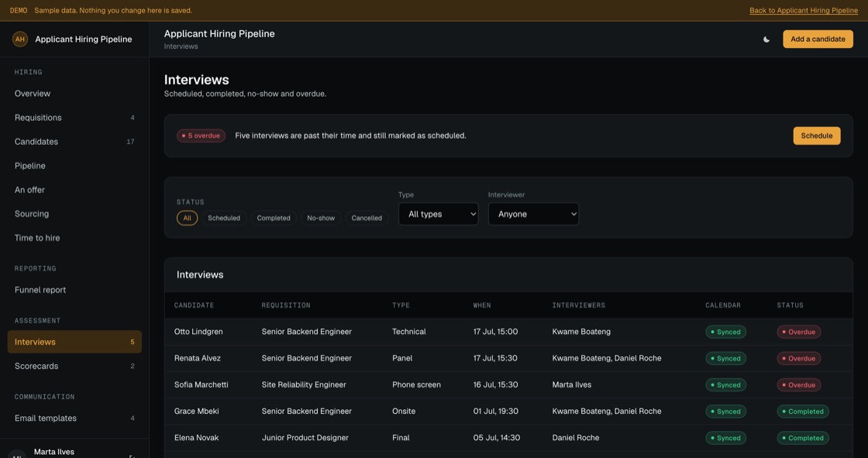Click the Completed badge in Elena Novak's row
Viewport: 868px width, 458px height.
pyautogui.click(x=803, y=438)
